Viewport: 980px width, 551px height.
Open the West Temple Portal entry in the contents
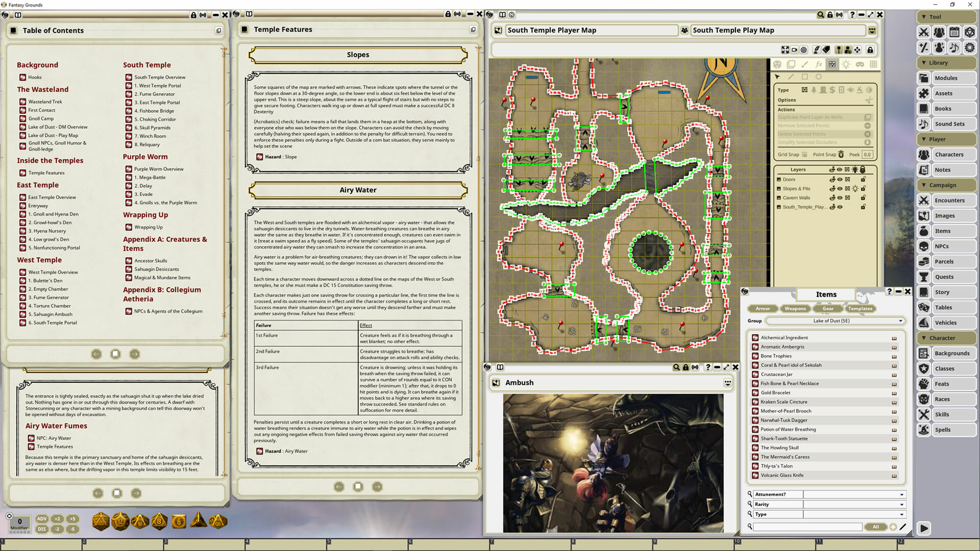[x=156, y=85]
